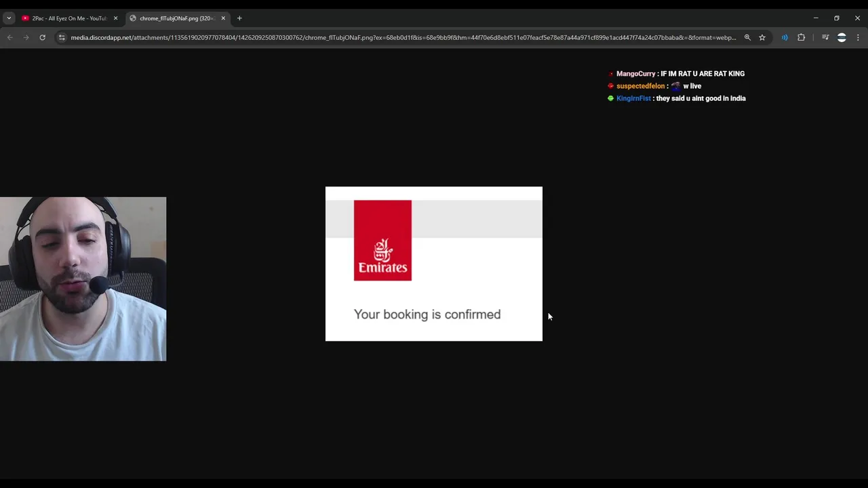Click 'they said u aint good in india' message
The width and height of the screenshot is (868, 488).
coord(701,98)
